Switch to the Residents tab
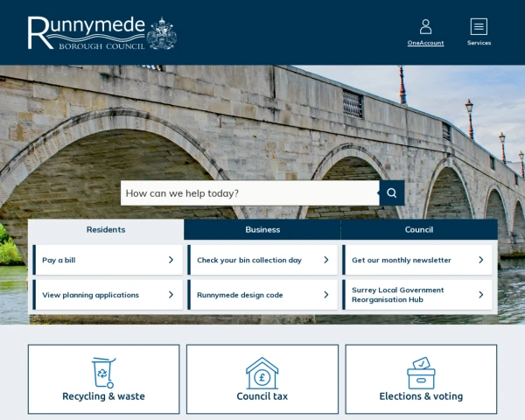Image resolution: width=525 pixels, height=420 pixels. [106, 230]
